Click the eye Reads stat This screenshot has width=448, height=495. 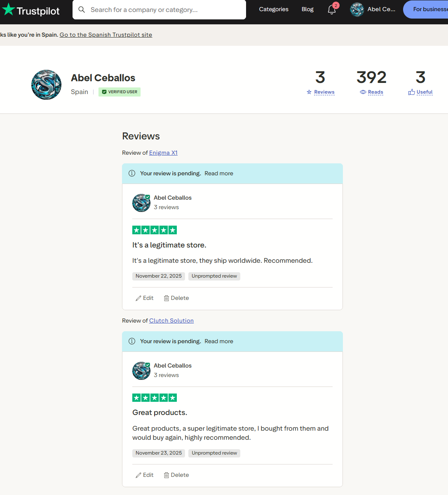371,92
